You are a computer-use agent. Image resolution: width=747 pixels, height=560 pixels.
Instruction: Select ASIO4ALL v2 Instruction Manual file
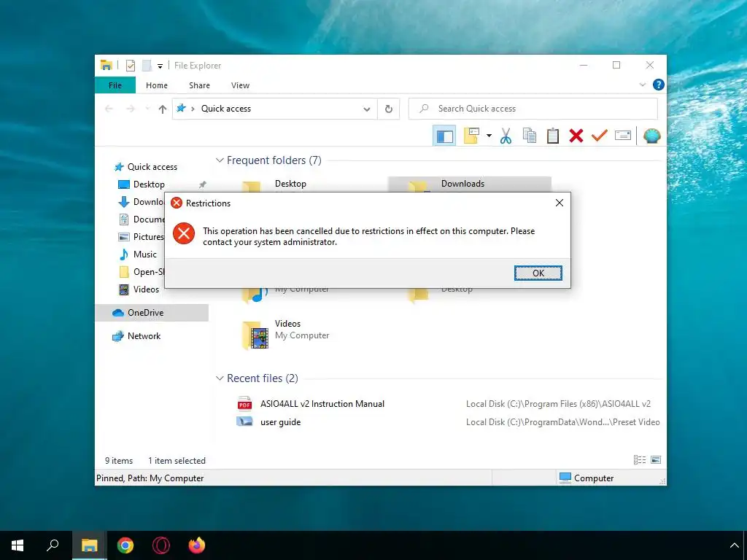[x=322, y=404]
